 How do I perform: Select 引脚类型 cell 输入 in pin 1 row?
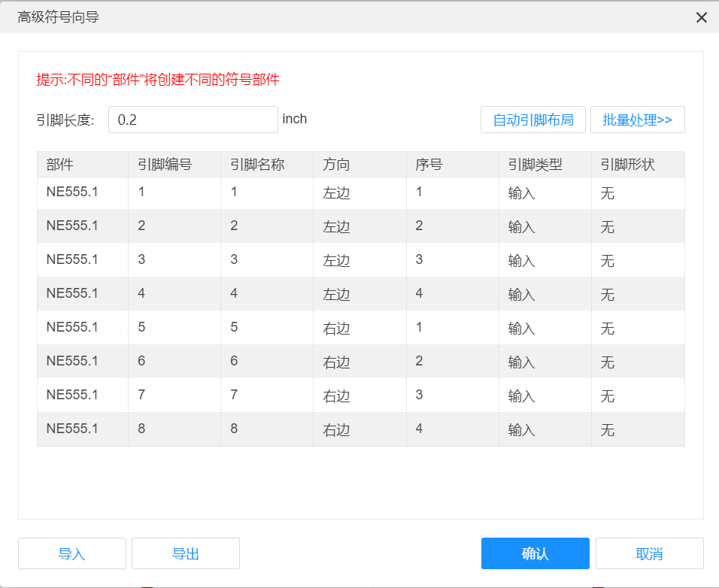(x=545, y=192)
